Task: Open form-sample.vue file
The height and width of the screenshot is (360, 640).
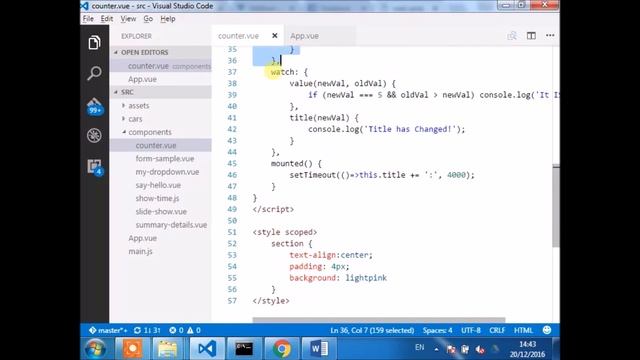Action: click(x=164, y=159)
